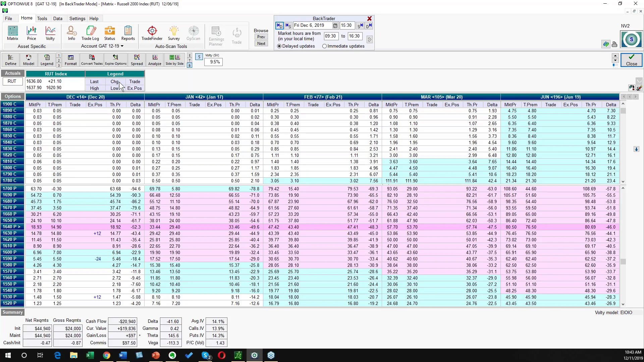Open the Help menu
The image size is (644, 362).
pos(94,18)
